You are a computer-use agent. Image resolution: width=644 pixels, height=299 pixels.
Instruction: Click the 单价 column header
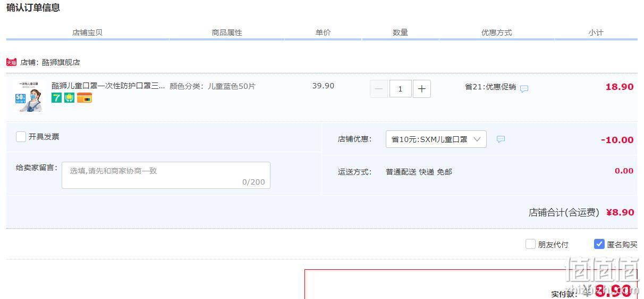[323, 32]
